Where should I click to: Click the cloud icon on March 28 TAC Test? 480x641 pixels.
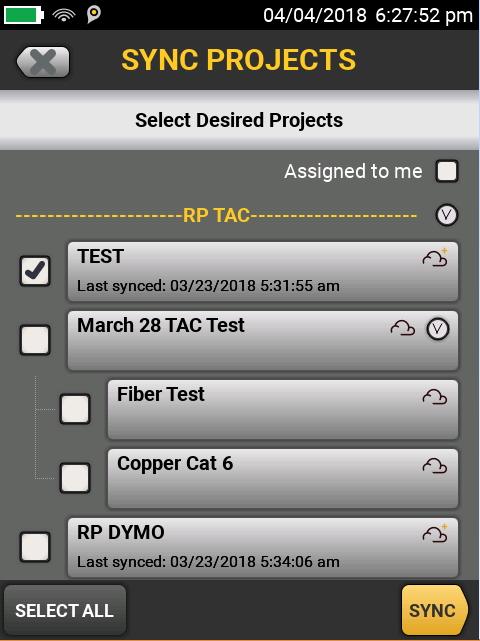[x=403, y=328]
